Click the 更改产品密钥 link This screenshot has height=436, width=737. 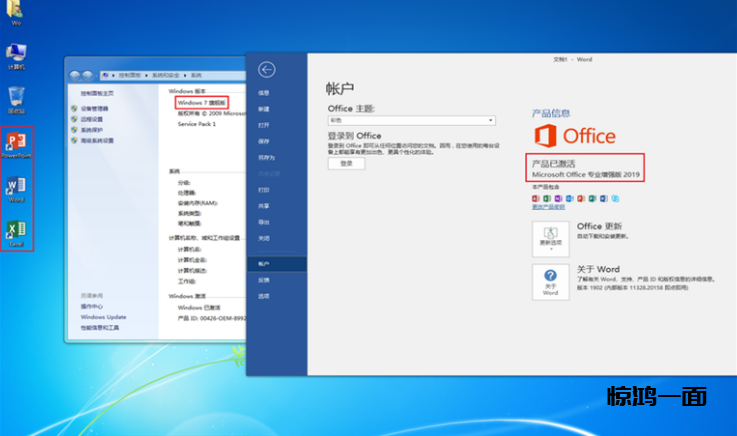[547, 207]
